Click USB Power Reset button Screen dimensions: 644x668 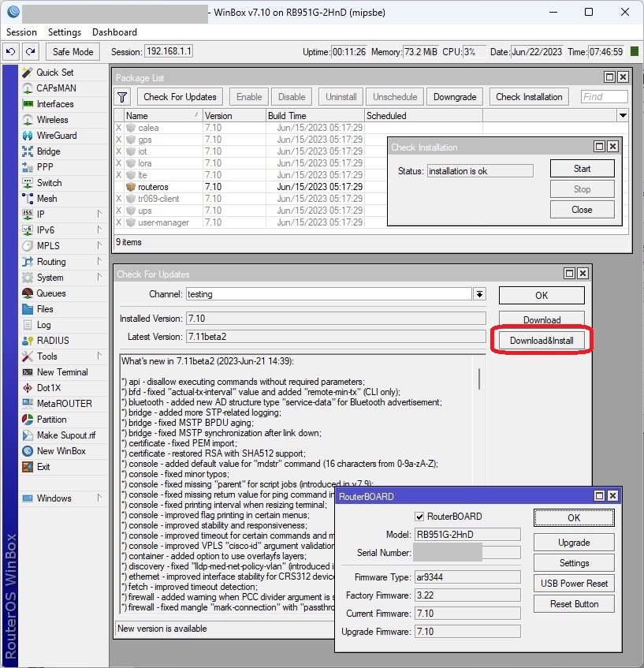574,584
